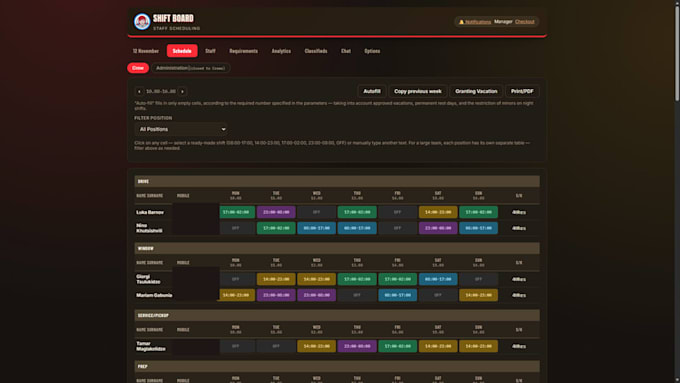Open Nino Khutsishvili's Thursday shift cell
The height and width of the screenshot is (383, 680).
357,228
